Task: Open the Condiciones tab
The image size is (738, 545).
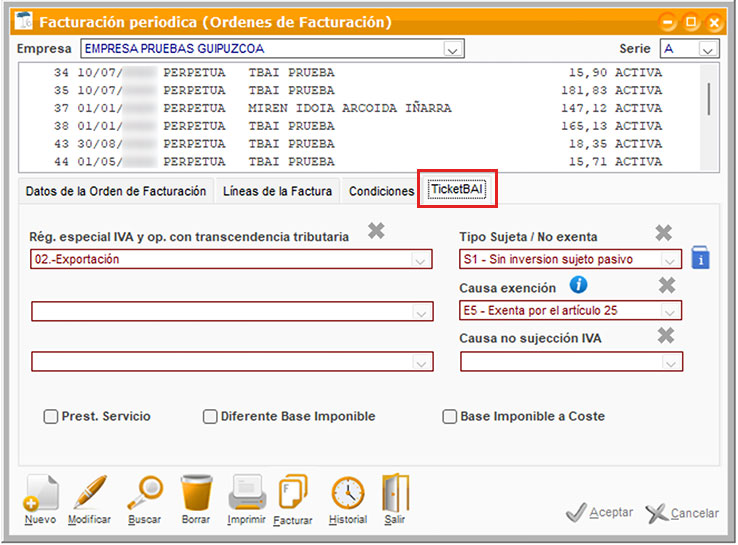Action: coord(381,191)
